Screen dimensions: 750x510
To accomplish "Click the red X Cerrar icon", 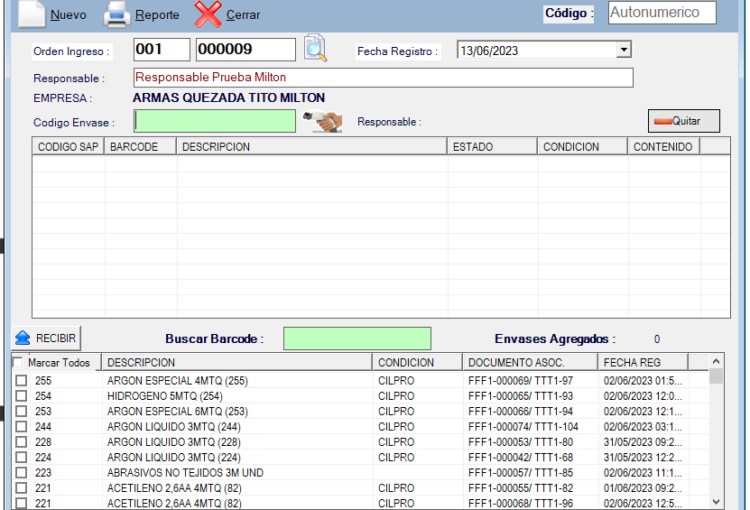I will (x=207, y=14).
